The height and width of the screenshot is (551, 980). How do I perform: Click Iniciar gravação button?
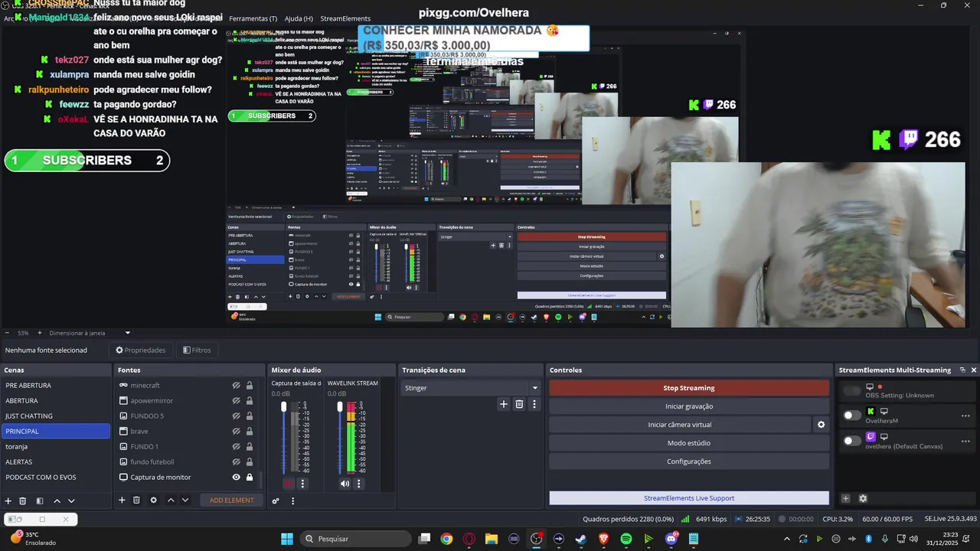tap(688, 406)
